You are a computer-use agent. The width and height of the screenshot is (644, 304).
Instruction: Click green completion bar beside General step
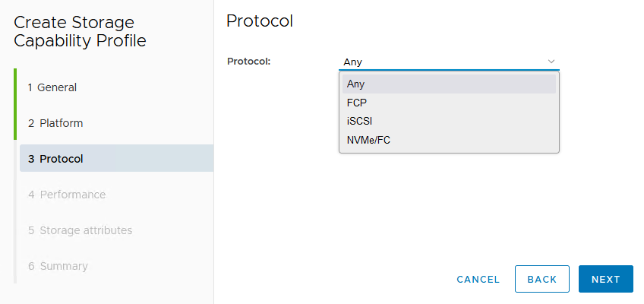(x=15, y=87)
